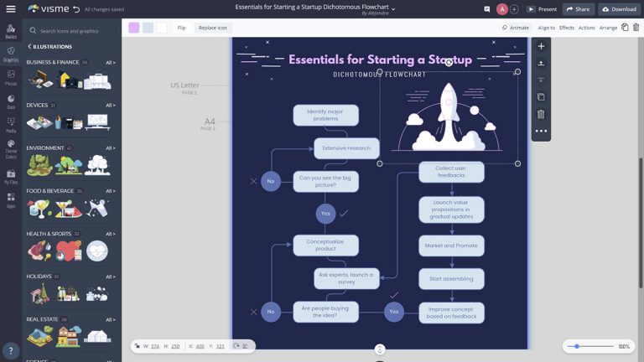This screenshot has width=644, height=362.
Task: Add new page with plus icon
Action: (541, 46)
